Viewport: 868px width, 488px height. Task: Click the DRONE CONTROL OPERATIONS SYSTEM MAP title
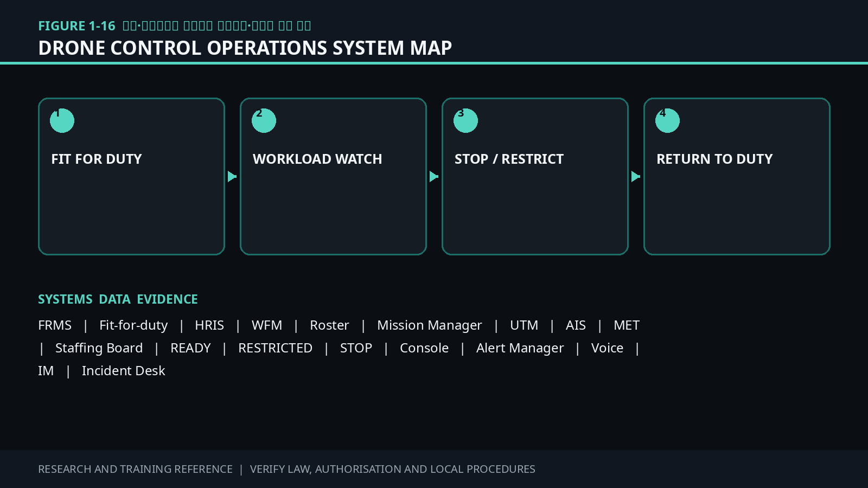pyautogui.click(x=245, y=48)
